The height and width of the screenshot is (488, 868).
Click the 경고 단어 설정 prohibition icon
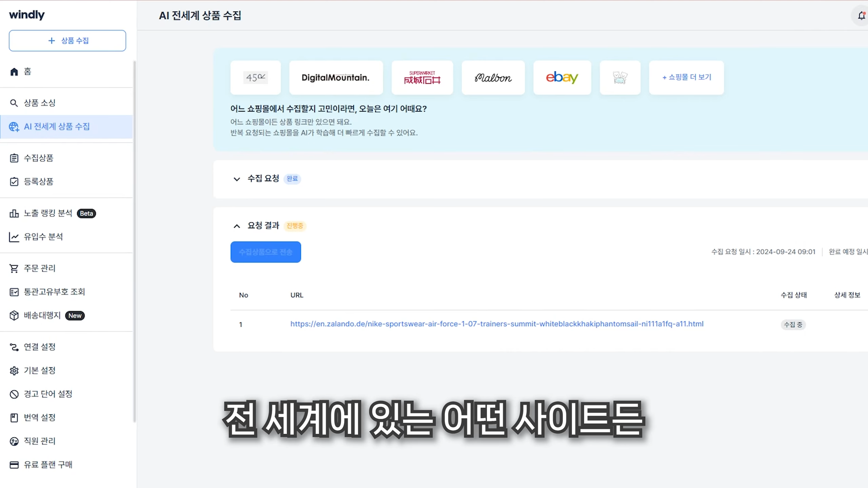13,394
